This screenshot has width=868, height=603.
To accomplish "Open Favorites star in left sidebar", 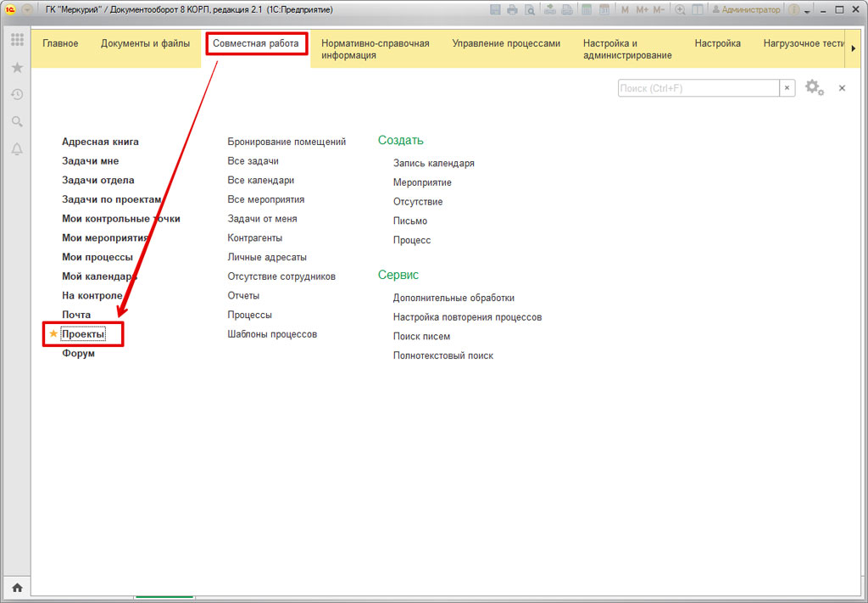I will [17, 67].
